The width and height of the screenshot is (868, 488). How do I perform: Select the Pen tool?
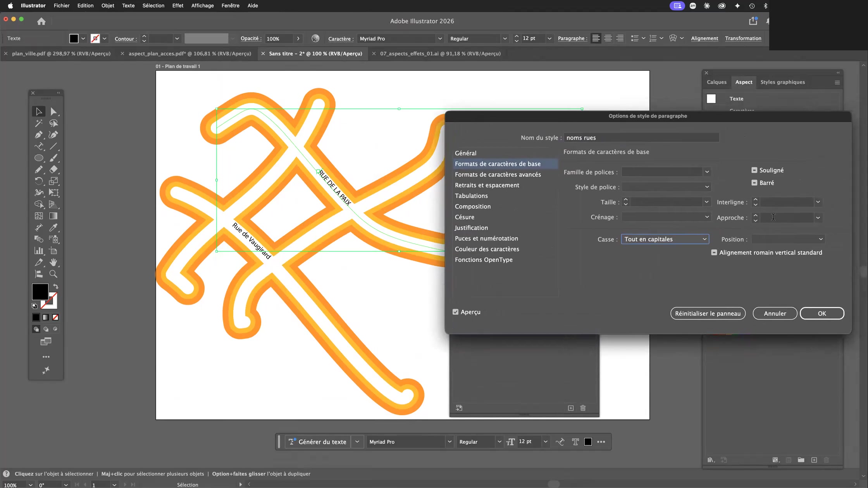click(x=38, y=135)
